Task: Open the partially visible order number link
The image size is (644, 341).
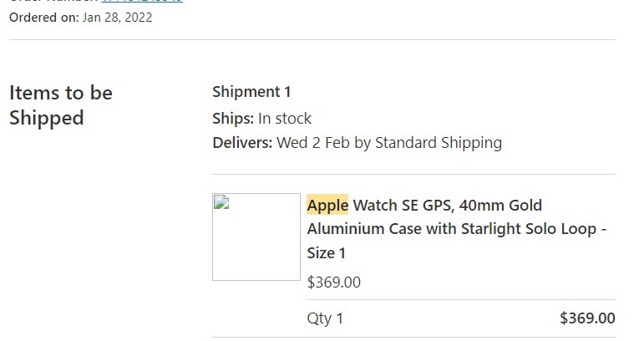Action: 142,1
